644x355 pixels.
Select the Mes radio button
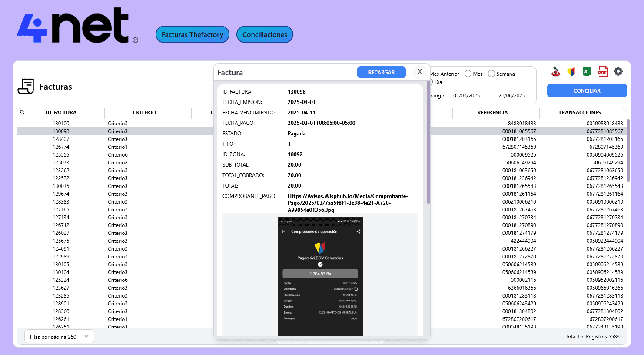[468, 74]
